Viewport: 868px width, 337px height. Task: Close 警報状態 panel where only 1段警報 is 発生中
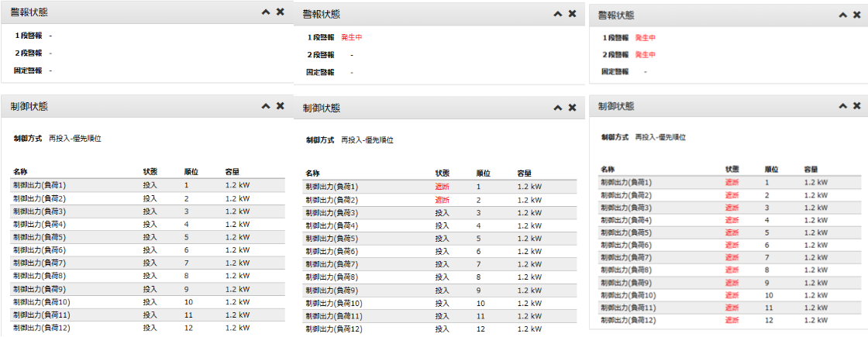(572, 14)
